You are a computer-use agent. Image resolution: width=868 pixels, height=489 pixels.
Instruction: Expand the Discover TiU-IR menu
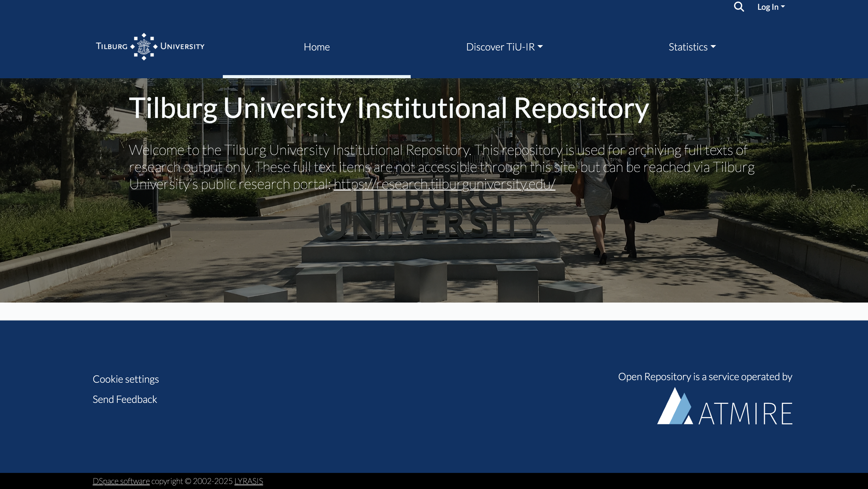(504, 47)
